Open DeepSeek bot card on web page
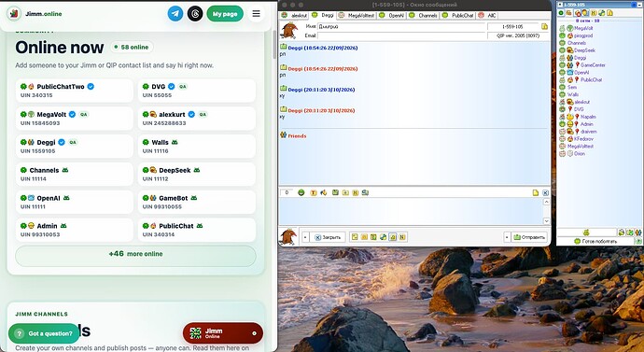Viewport: 644px width, 352px height. (x=196, y=175)
